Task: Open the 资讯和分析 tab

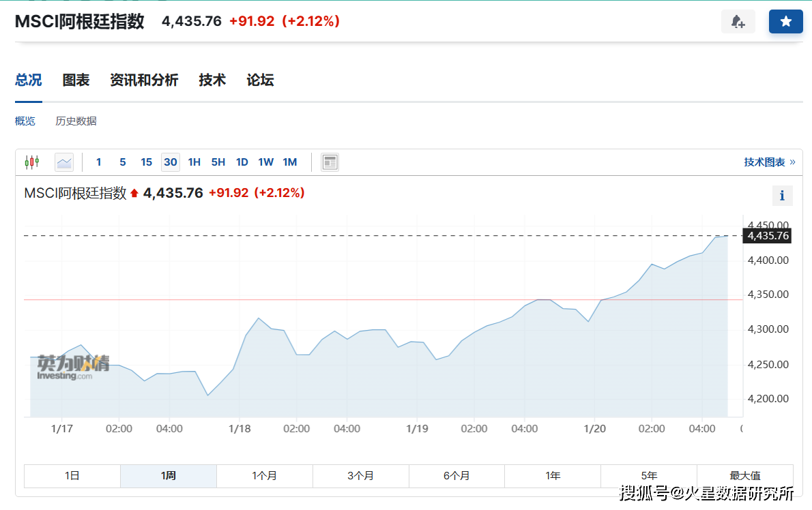Action: (144, 80)
